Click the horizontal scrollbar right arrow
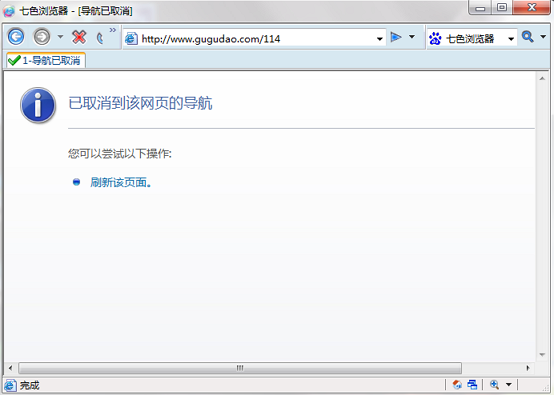This screenshot has height=395, width=554. 528,368
